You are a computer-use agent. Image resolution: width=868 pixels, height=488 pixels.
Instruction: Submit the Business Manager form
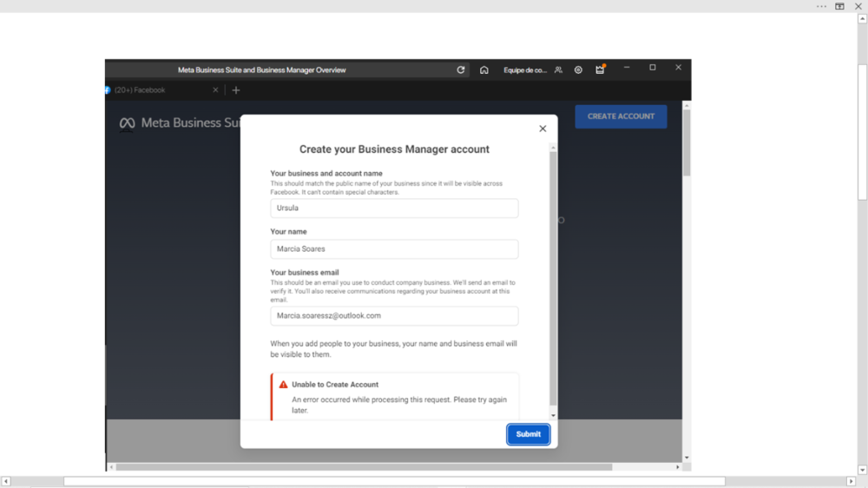tap(528, 434)
